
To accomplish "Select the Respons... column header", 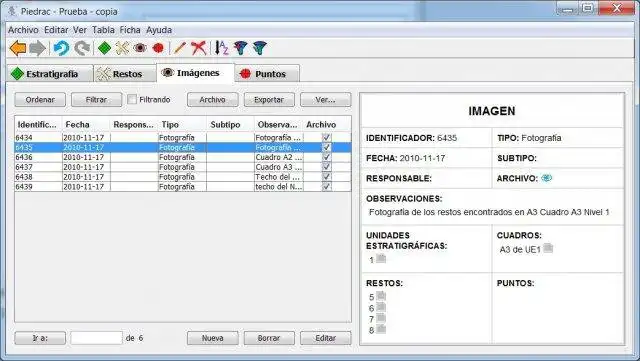I will [x=134, y=125].
